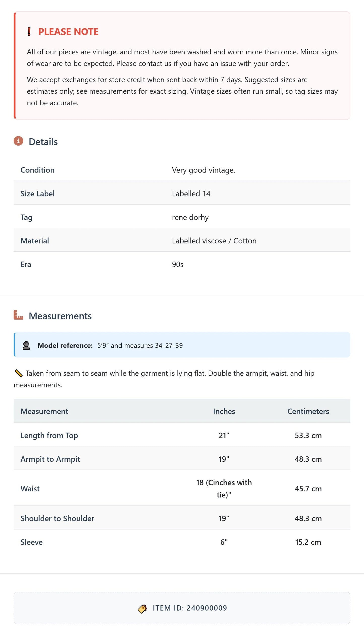Click the Size Label row value Labelled 14
Image resolution: width=364 pixels, height=636 pixels.
pos(191,194)
